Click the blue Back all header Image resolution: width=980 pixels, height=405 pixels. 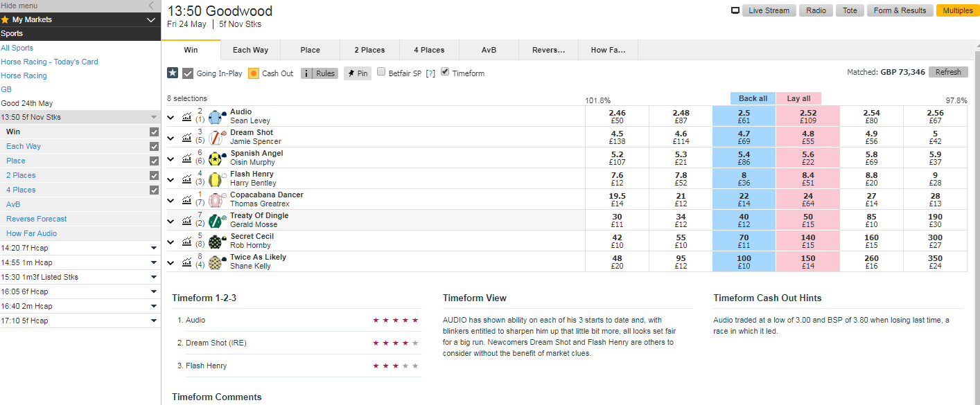(753, 98)
